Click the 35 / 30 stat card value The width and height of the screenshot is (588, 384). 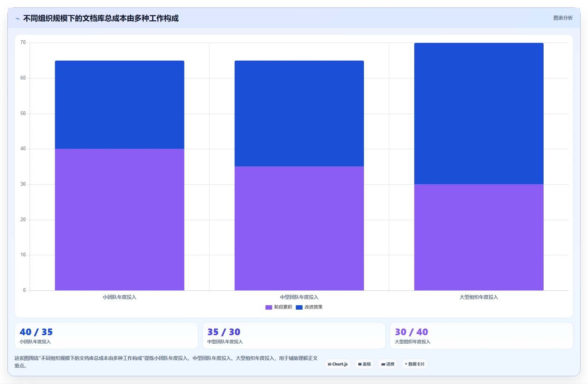pyautogui.click(x=224, y=332)
